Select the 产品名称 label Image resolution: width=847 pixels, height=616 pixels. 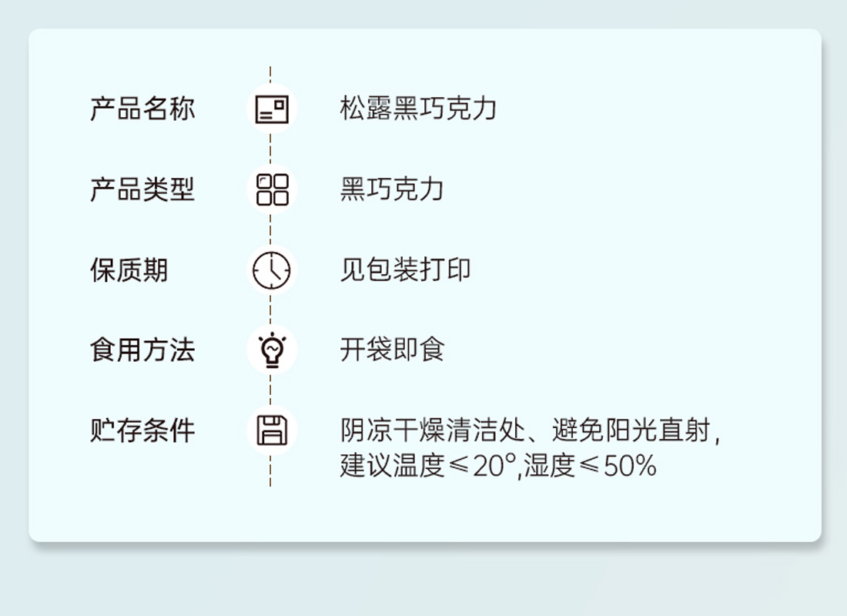[142, 109]
